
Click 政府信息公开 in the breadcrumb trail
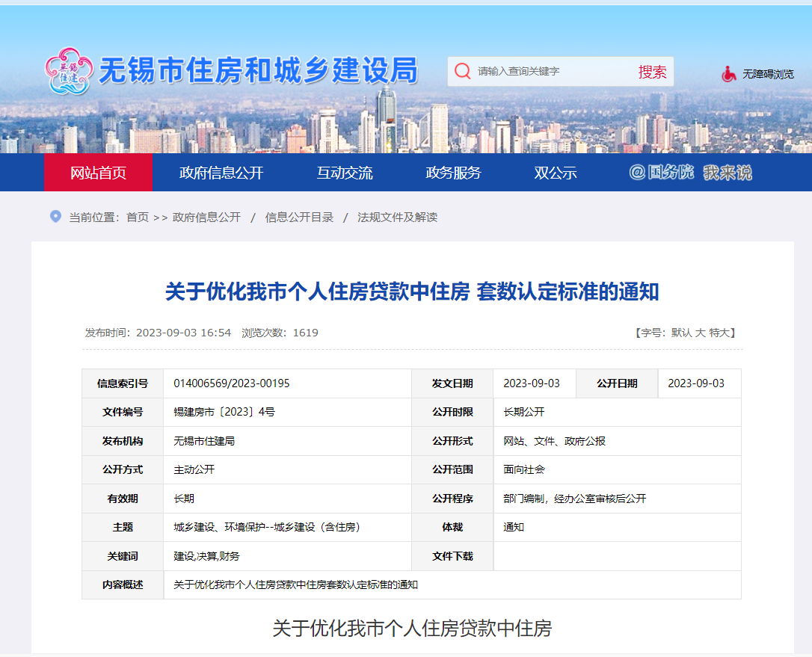click(206, 218)
